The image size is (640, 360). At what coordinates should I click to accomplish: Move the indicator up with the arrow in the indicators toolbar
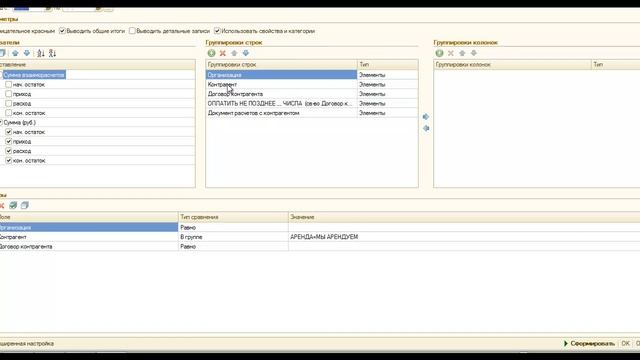coord(15,53)
